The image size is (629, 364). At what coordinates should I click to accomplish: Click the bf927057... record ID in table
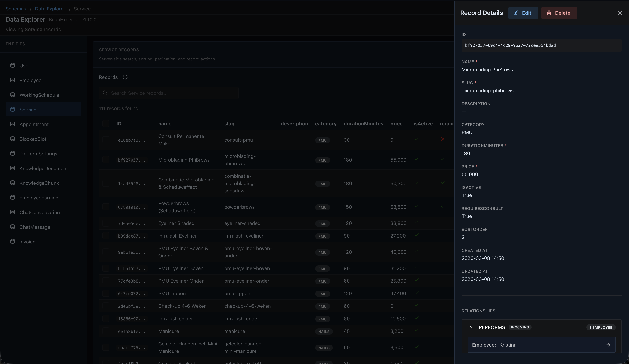coord(132,160)
